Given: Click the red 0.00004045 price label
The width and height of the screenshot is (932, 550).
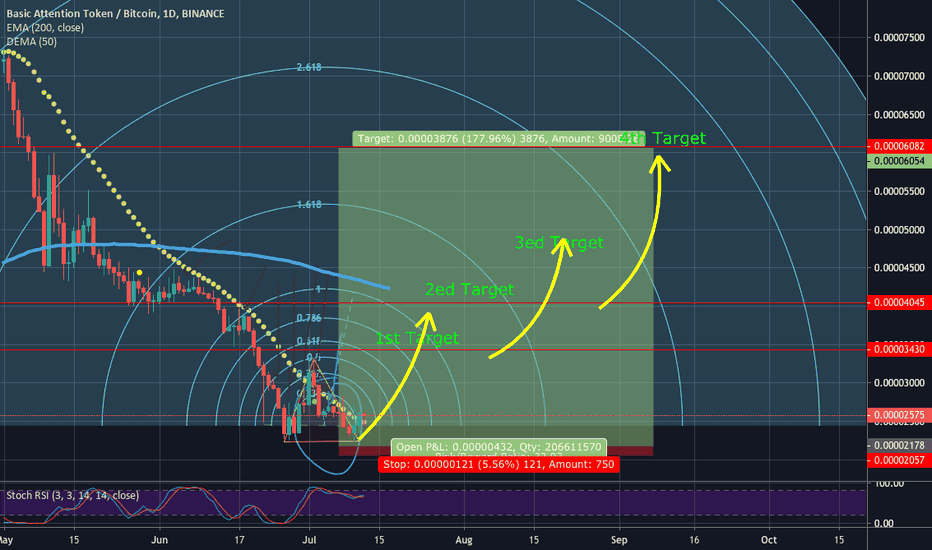Looking at the screenshot, I should 899,303.
